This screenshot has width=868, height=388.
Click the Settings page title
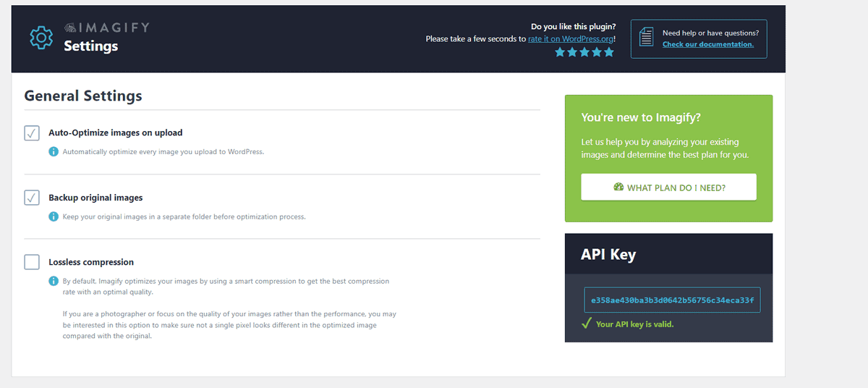tap(90, 46)
